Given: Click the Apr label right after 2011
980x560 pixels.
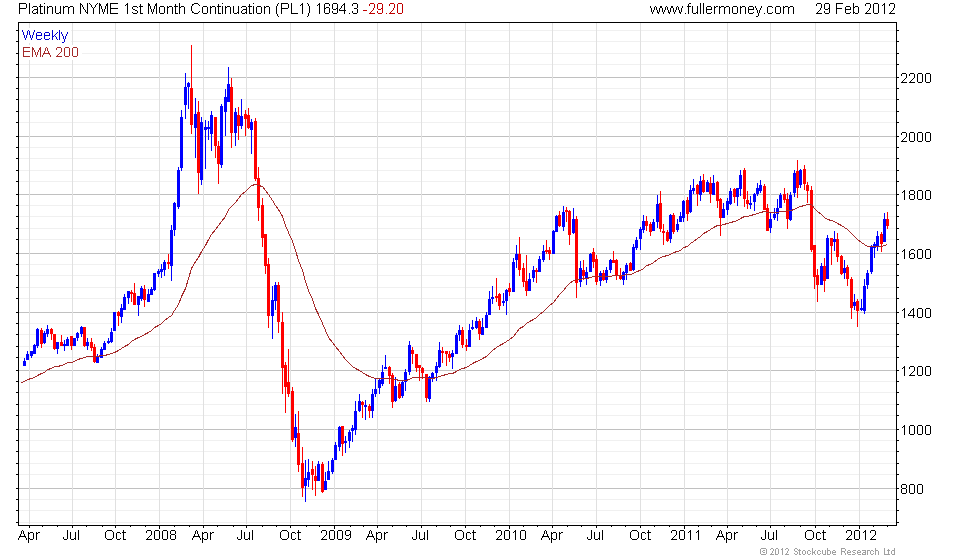Looking at the screenshot, I should [727, 536].
